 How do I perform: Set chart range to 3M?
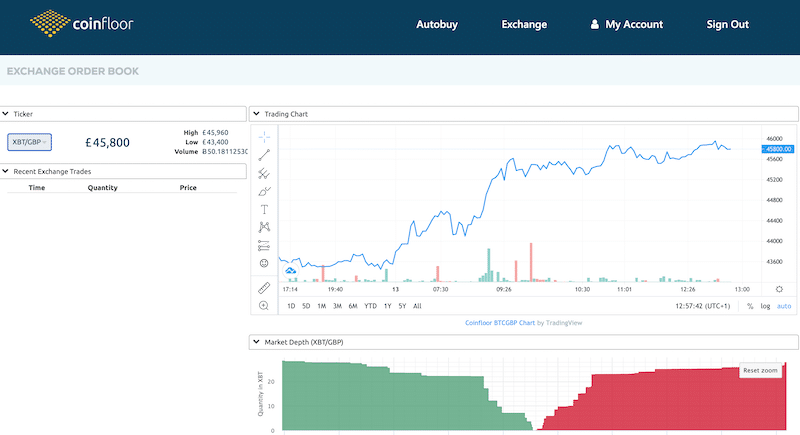(337, 306)
